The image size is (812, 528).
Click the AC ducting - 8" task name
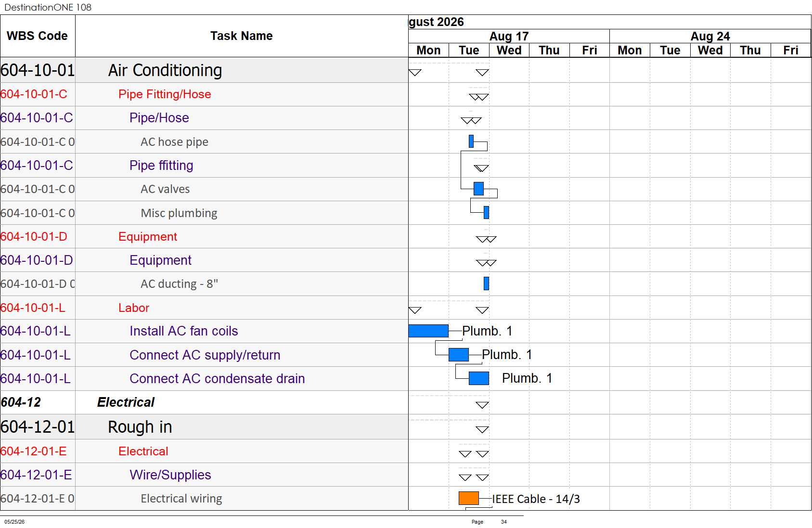pyautogui.click(x=179, y=284)
